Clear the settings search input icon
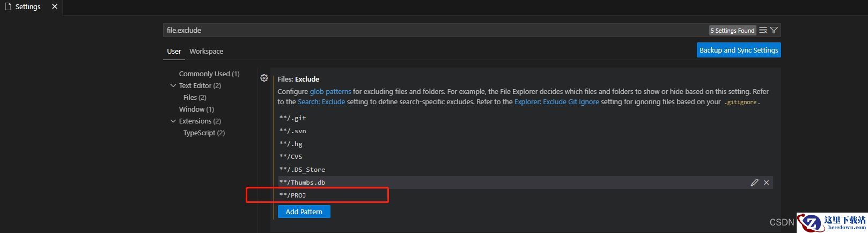 click(763, 31)
